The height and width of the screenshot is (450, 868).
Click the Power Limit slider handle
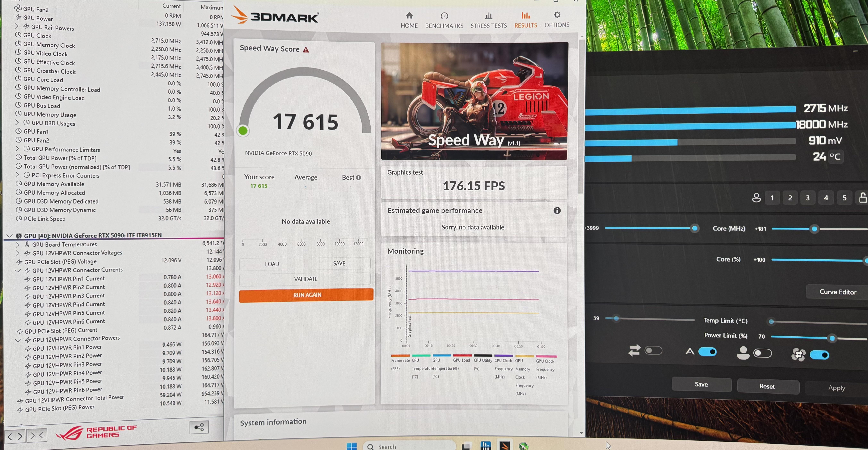(832, 338)
